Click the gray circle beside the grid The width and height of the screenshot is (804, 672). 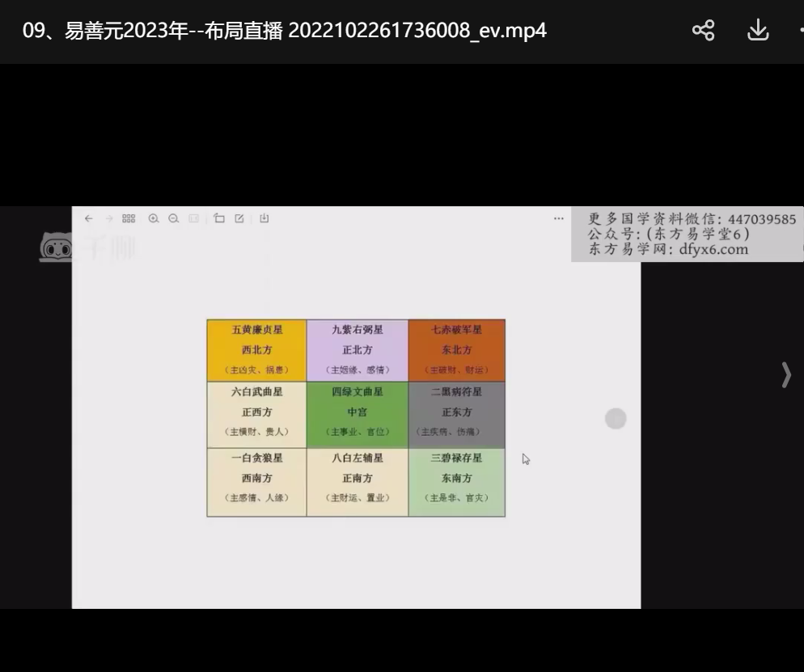616,418
